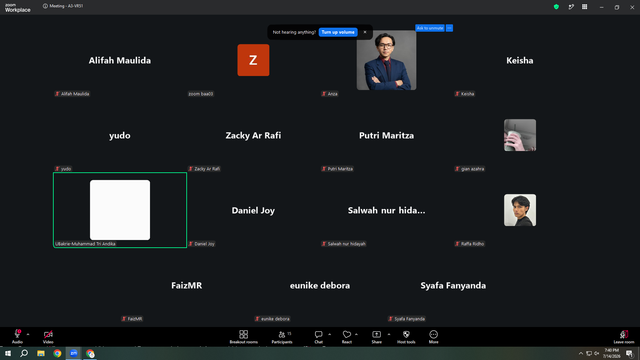Select the orange Z avatar of zoom baa03

coord(253,60)
